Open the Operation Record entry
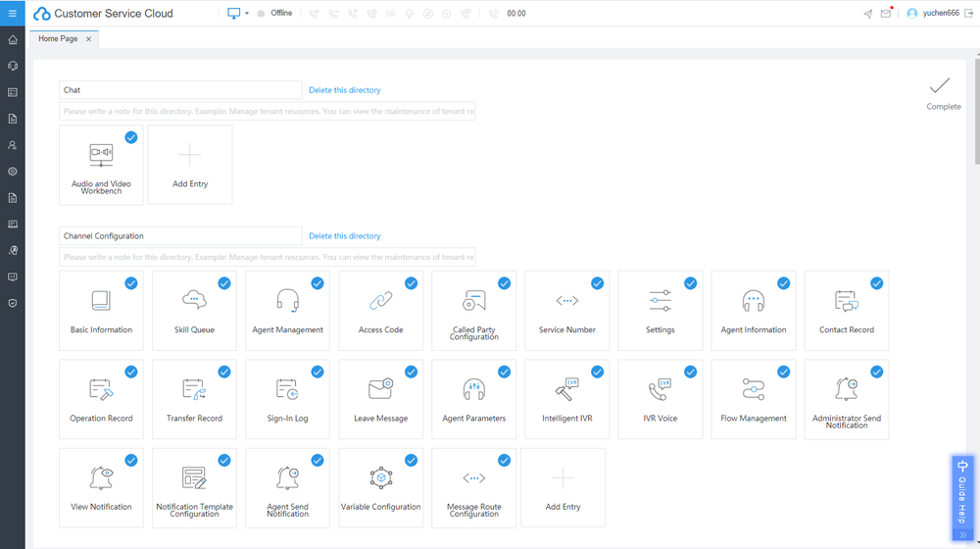This screenshot has height=549, width=980. [x=101, y=400]
